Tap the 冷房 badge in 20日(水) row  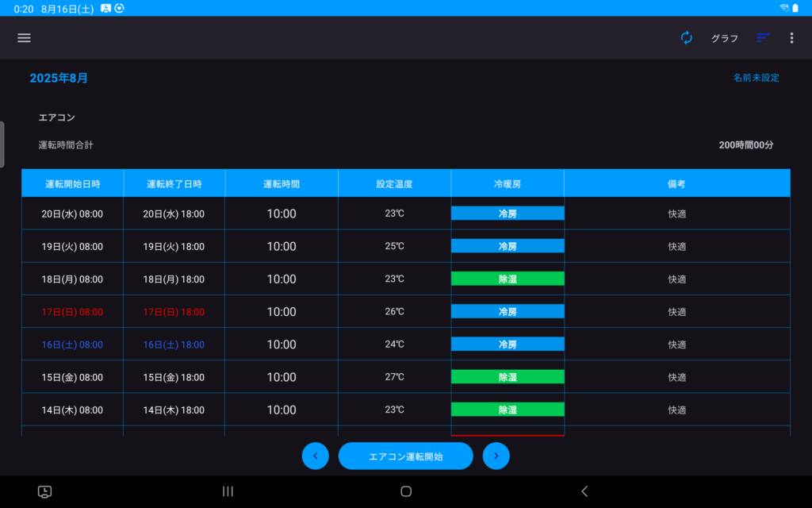[x=507, y=213]
